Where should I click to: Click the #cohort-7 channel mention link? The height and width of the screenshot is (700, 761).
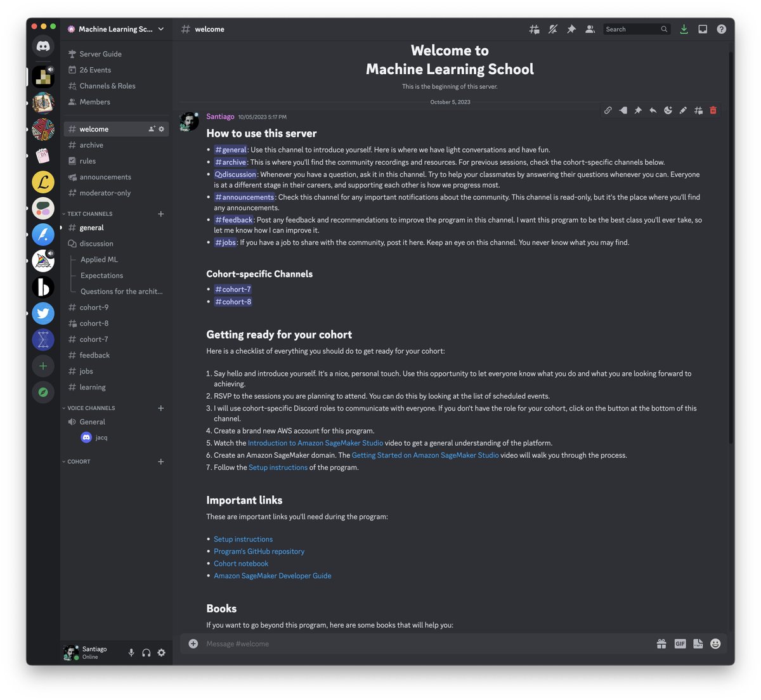(233, 289)
